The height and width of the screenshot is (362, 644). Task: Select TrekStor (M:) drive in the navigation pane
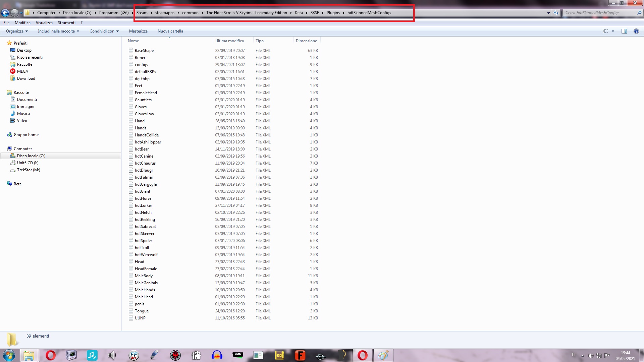29,170
